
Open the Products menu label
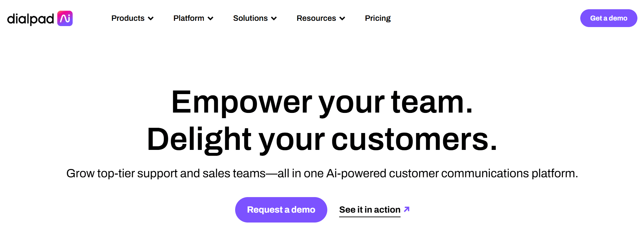[128, 18]
